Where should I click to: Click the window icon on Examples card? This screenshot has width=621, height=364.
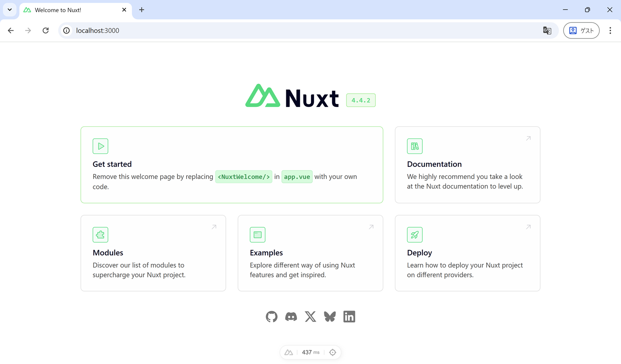(257, 235)
